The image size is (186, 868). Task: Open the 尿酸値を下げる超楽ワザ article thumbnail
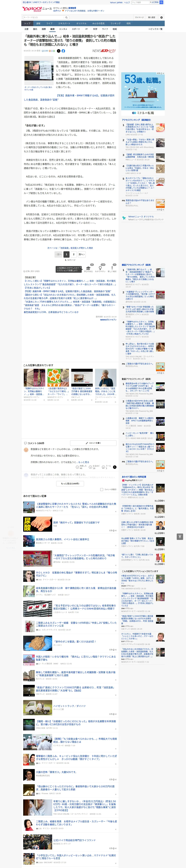pyautogui.click(x=38, y=524)
